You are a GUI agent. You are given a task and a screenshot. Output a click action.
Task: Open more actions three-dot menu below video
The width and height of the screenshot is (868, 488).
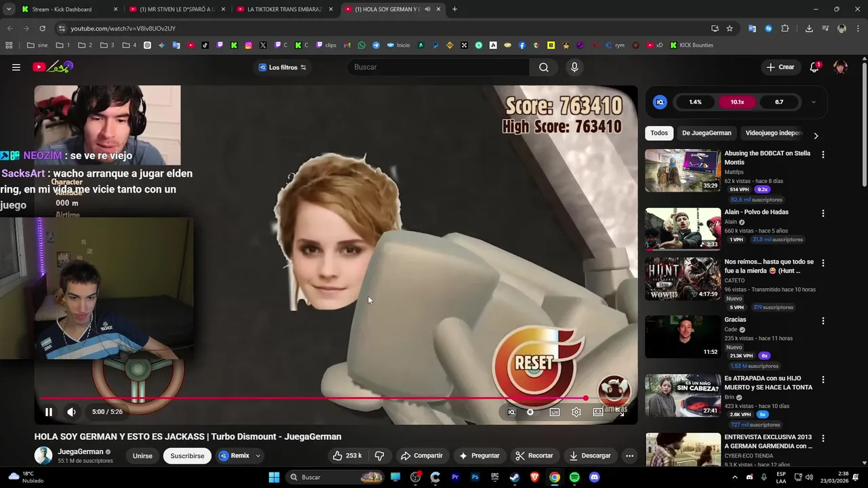pos(629,455)
